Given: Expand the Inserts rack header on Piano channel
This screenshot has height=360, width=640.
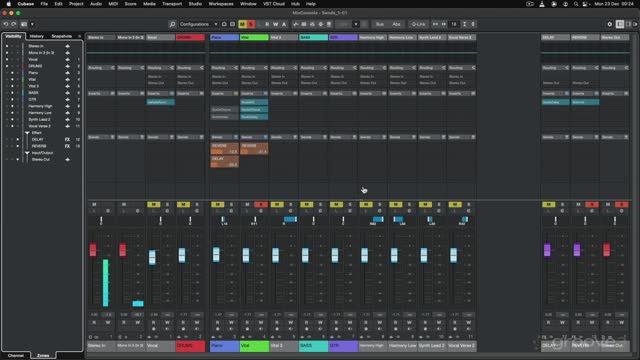Looking at the screenshot, I should point(224,93).
